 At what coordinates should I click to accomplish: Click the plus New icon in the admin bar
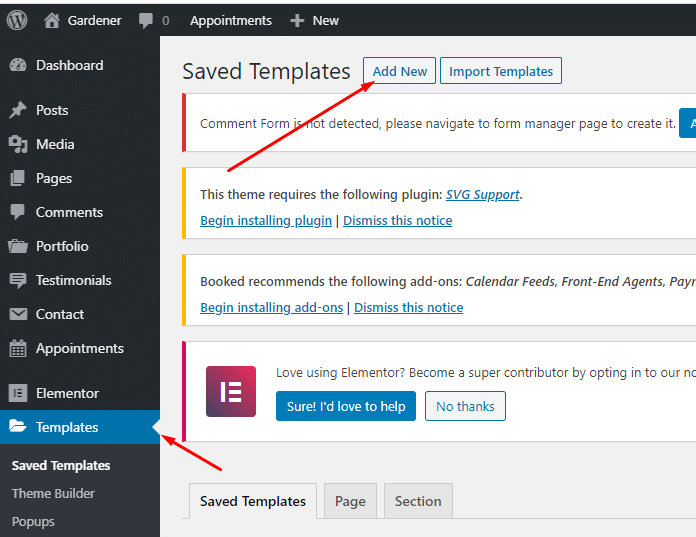297,20
